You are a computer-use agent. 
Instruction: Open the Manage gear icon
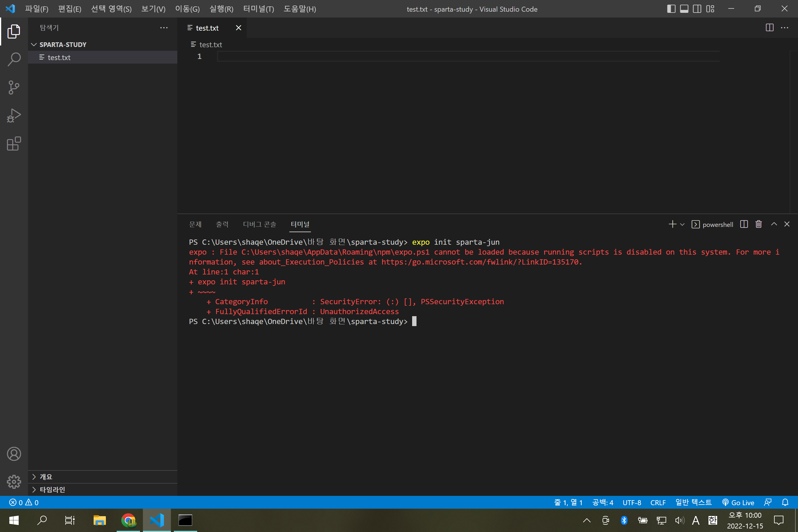pyautogui.click(x=14, y=482)
